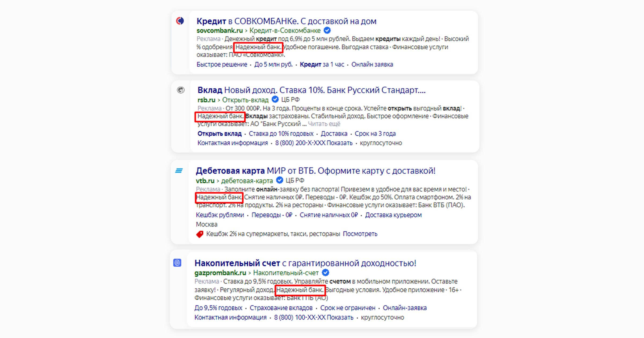Image resolution: width=644 pixels, height=338 pixels.
Task: Click the Sovcombank favicon icon
Action: (180, 21)
